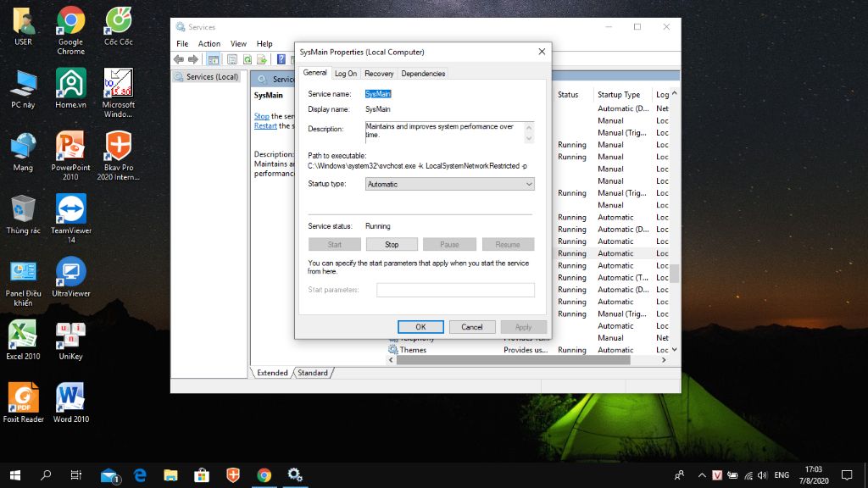This screenshot has width=868, height=488.
Task: Switch to the Log On tab
Action: tap(346, 73)
